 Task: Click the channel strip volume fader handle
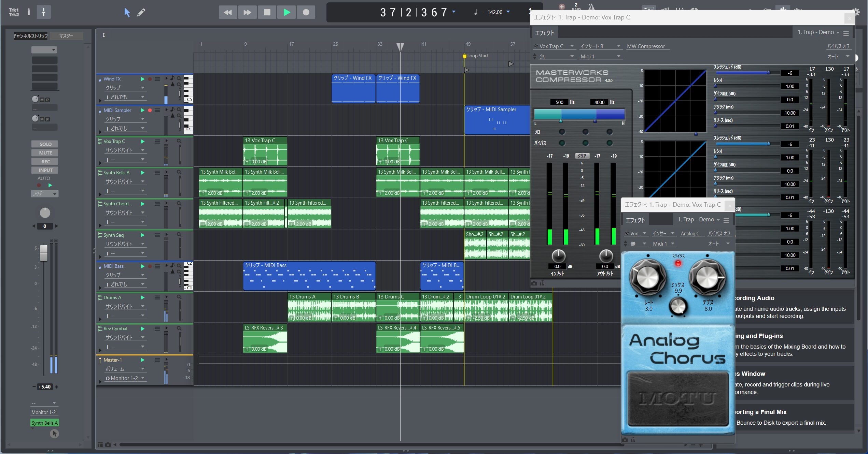44,253
